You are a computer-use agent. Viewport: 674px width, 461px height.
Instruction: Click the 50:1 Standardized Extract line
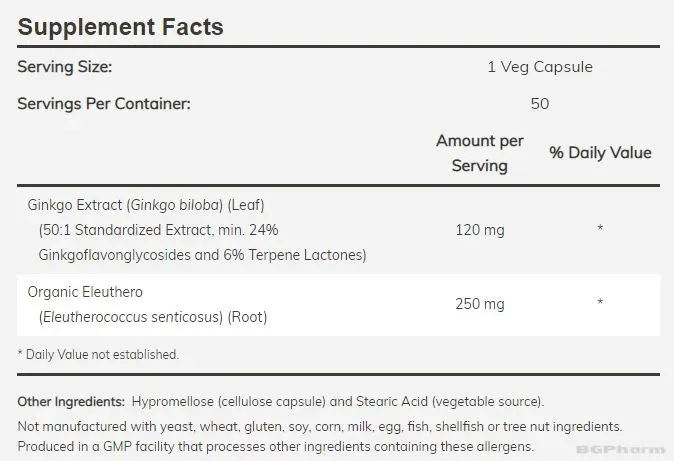pos(158,230)
